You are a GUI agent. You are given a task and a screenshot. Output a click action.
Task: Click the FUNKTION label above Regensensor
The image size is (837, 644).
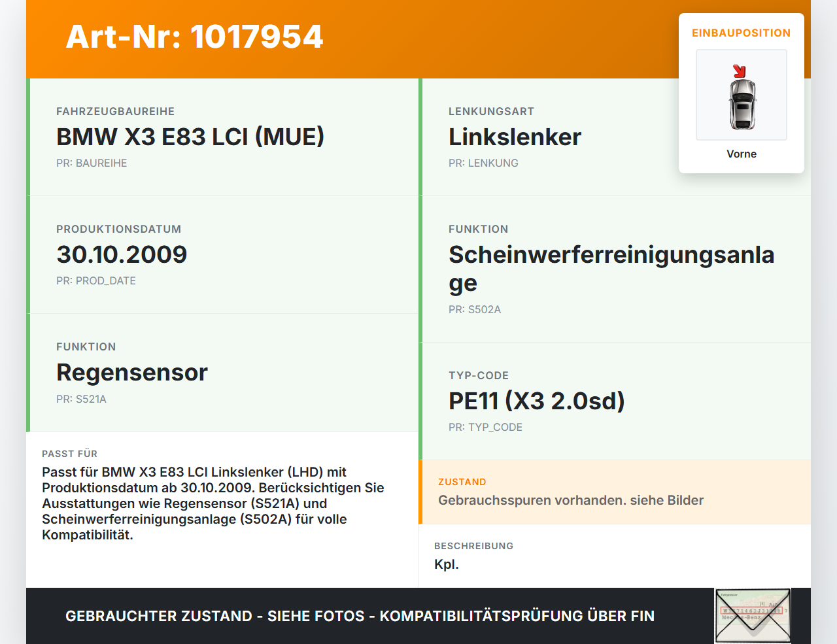86,347
